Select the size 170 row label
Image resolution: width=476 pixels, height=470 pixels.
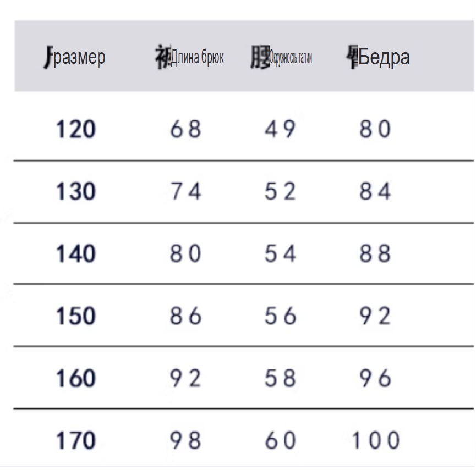coord(76,440)
